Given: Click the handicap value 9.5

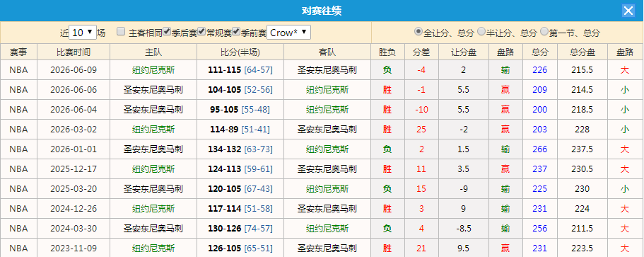Looking at the screenshot, I should tap(463, 249).
